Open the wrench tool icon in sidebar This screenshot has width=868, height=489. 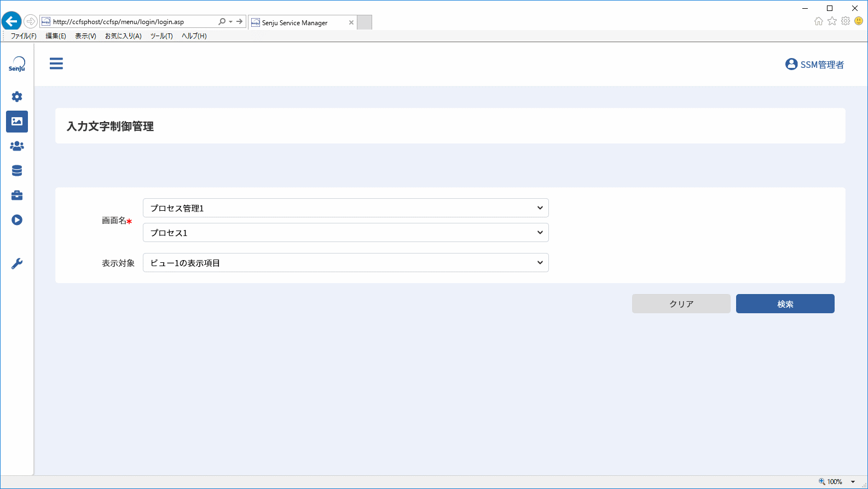point(17,264)
